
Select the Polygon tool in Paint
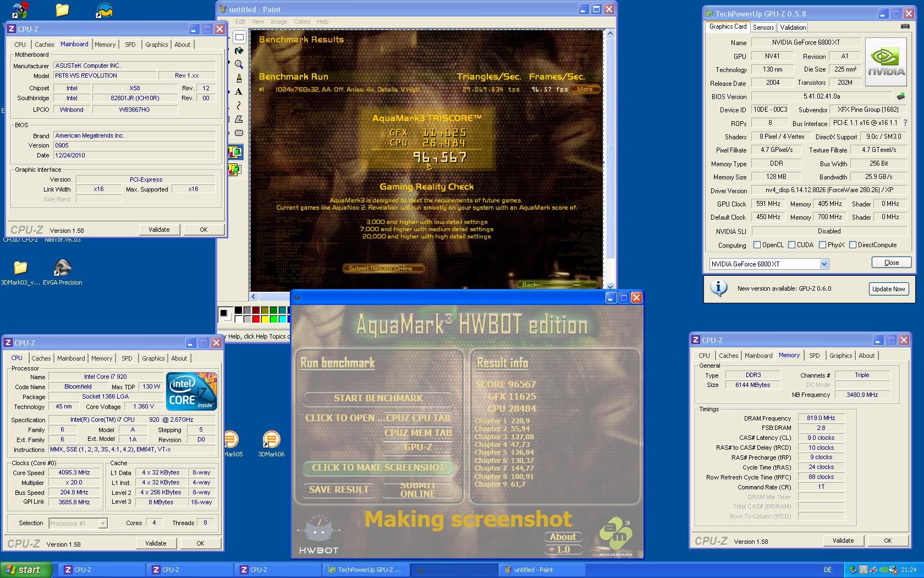coord(239,119)
